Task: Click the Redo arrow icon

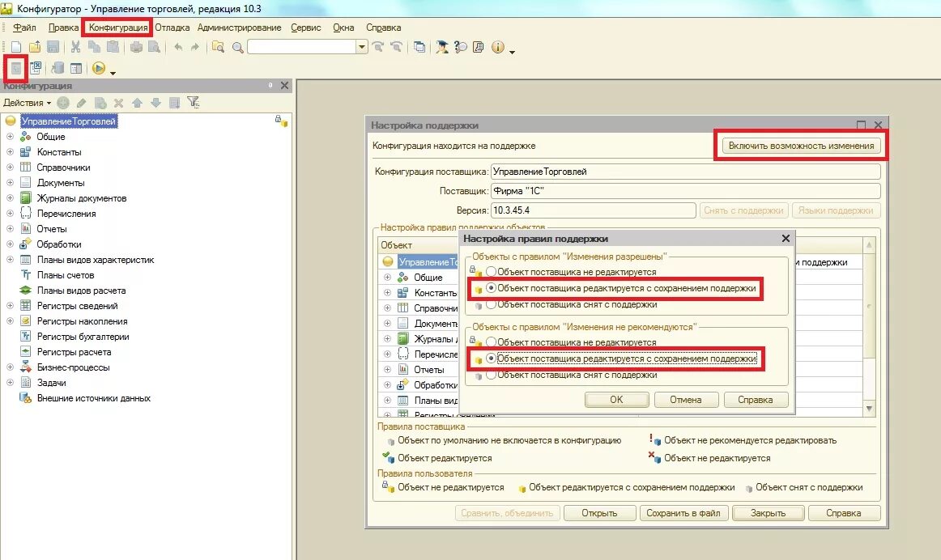Action: click(x=194, y=47)
